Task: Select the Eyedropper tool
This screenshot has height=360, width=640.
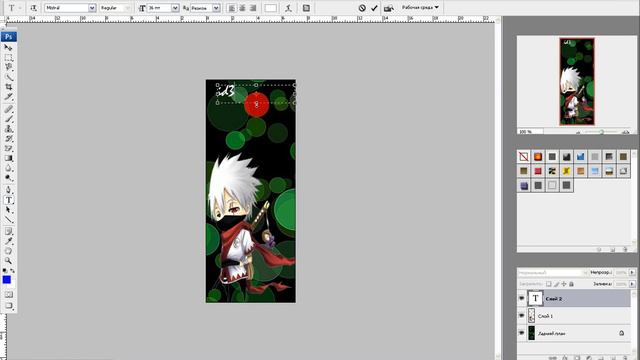Action: [8, 241]
